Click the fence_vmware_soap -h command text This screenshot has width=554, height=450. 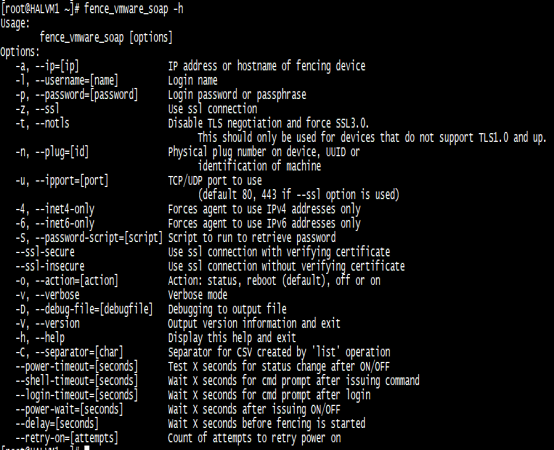point(134,8)
